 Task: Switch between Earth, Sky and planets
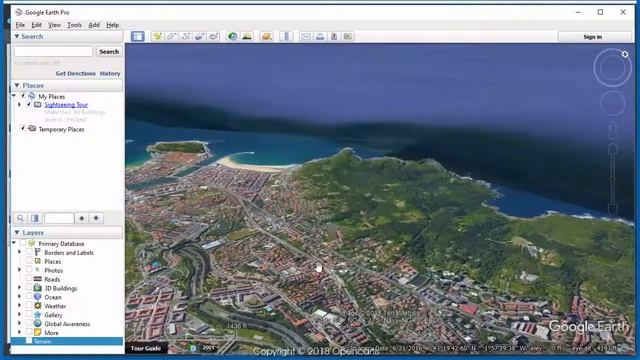[267, 36]
